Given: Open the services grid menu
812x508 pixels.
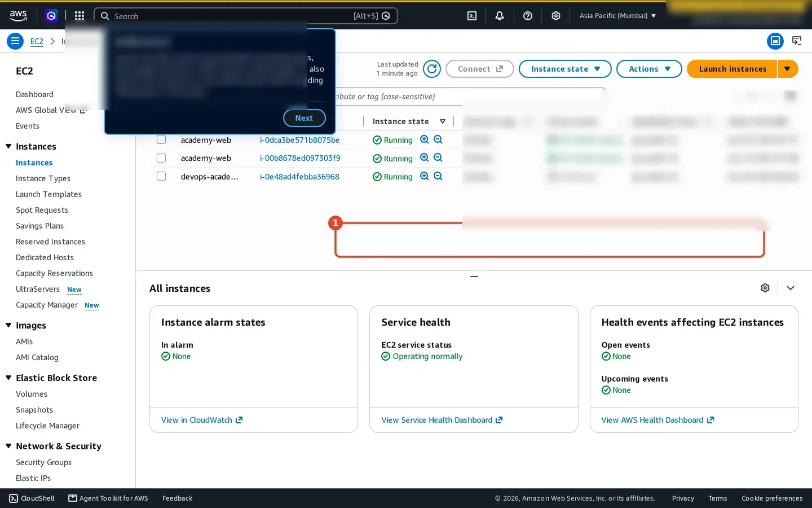Looking at the screenshot, I should pos(80,16).
